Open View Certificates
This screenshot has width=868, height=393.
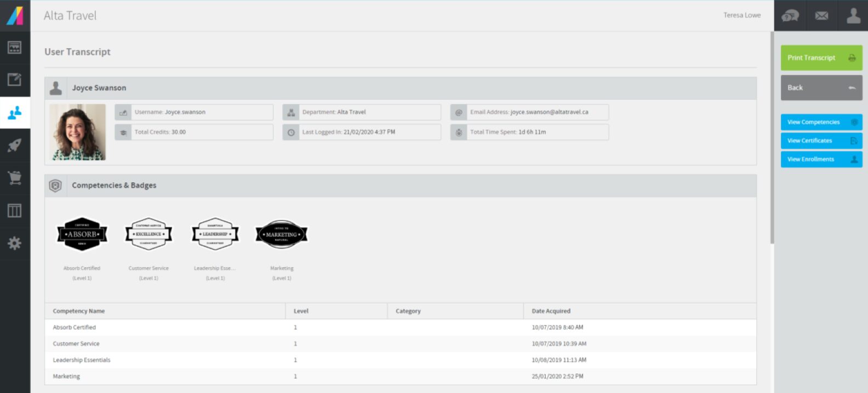click(x=821, y=141)
